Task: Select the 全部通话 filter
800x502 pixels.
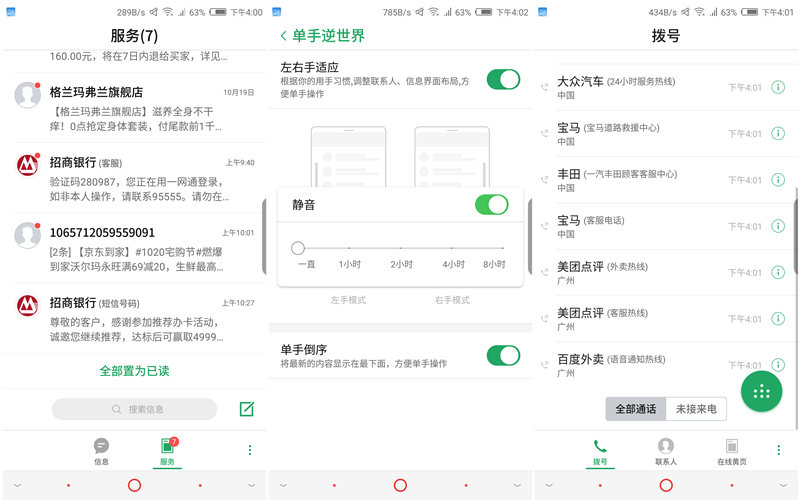Action: (636, 409)
